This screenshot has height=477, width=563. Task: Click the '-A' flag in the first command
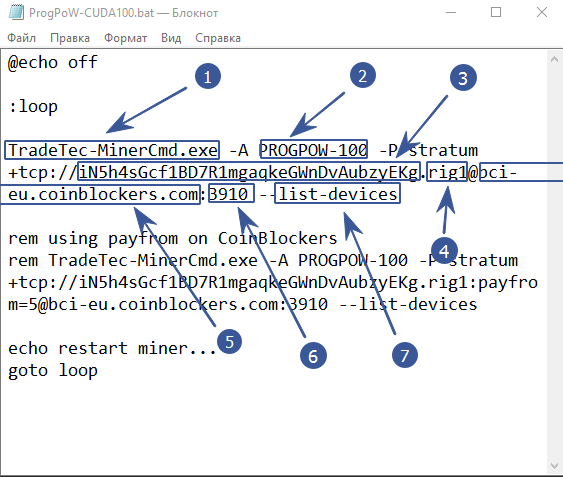[x=238, y=150]
